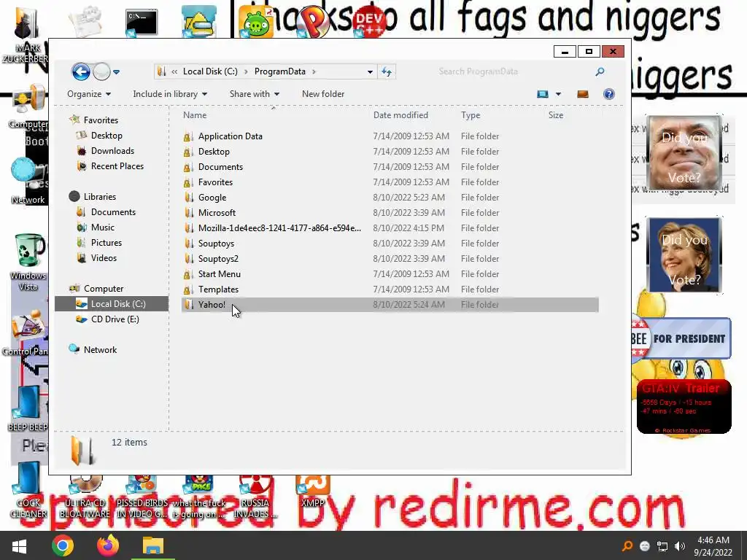Select the Templates folder row
Screen dimensions: 747x560
click(x=390, y=289)
